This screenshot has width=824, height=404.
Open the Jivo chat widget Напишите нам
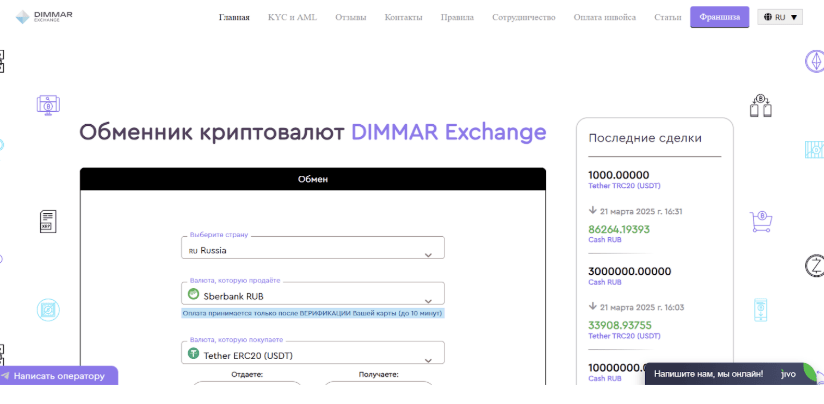coord(730,374)
